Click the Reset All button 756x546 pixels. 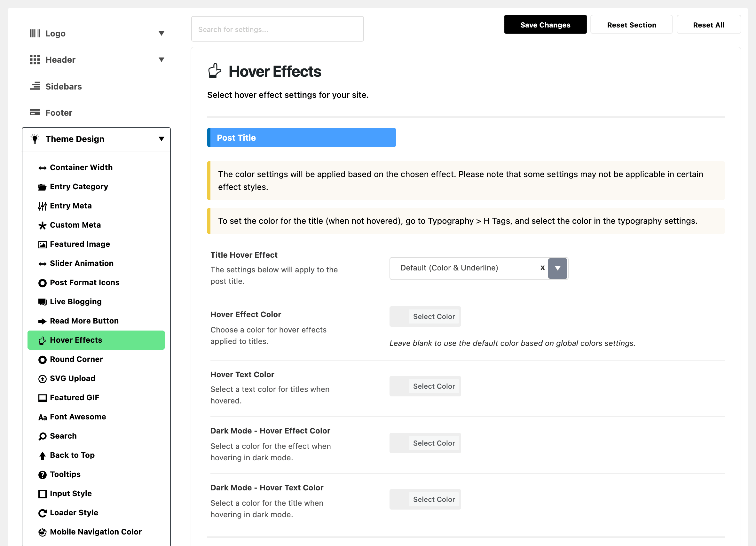click(x=708, y=25)
